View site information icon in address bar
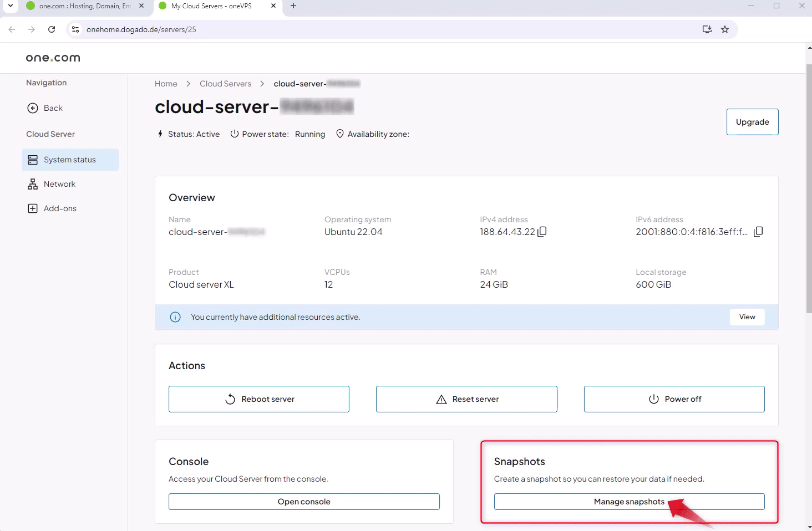 tap(76, 29)
